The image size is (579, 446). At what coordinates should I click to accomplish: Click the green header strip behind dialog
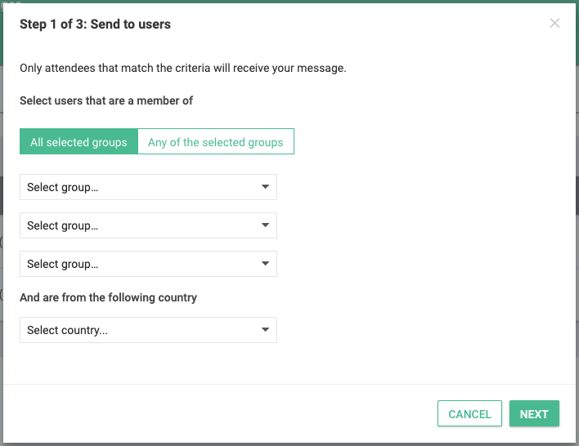(577, 33)
